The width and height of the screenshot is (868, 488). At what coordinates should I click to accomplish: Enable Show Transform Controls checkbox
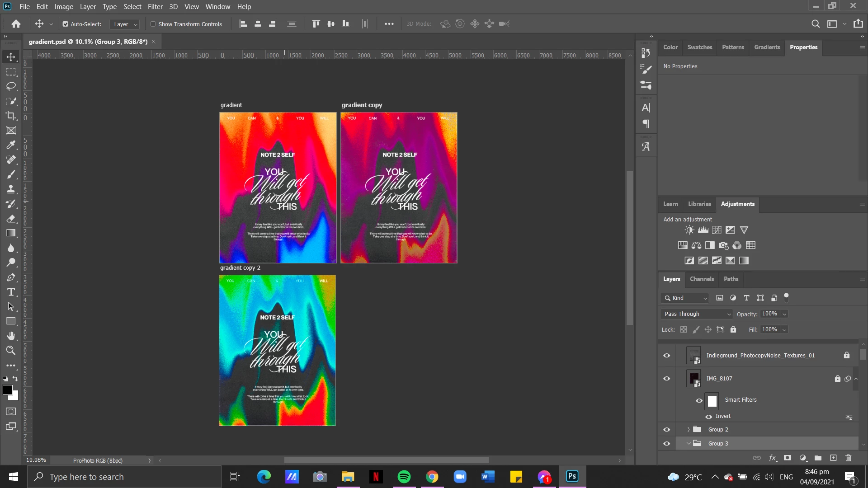(x=153, y=24)
